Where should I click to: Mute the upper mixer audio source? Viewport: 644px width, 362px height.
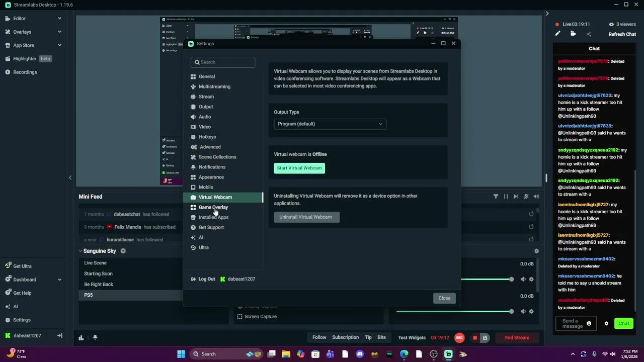coord(523,279)
